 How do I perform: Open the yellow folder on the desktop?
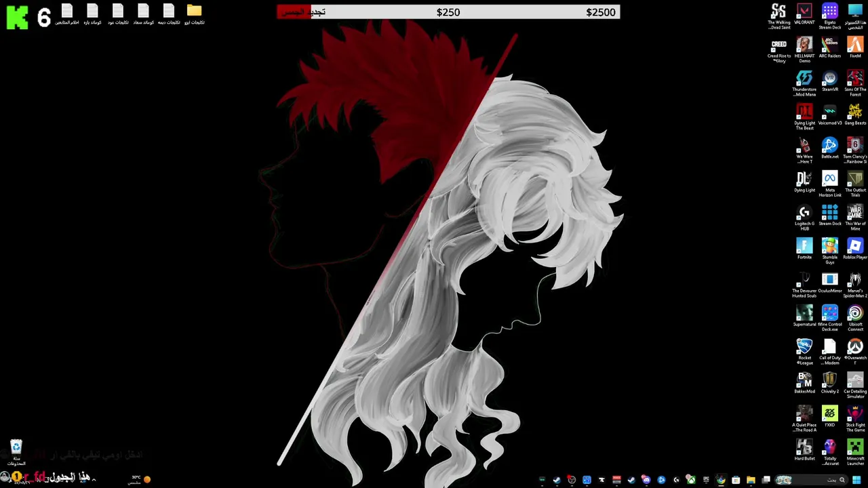[195, 14]
